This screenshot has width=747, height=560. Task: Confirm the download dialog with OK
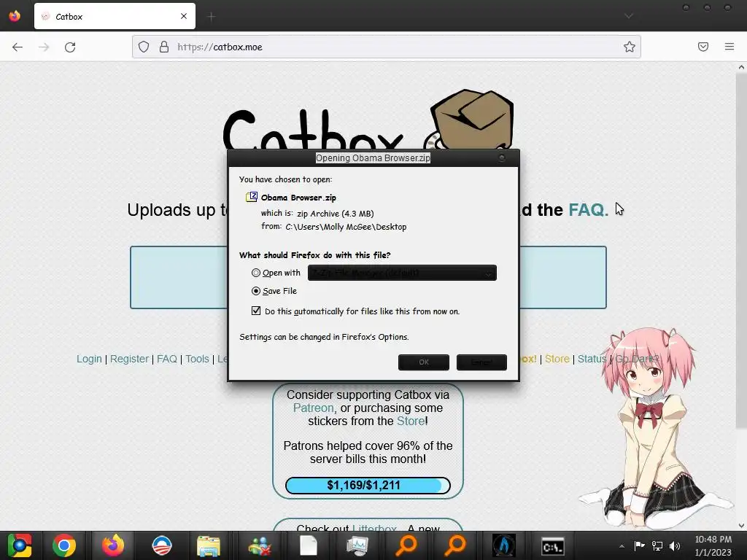[424, 362]
